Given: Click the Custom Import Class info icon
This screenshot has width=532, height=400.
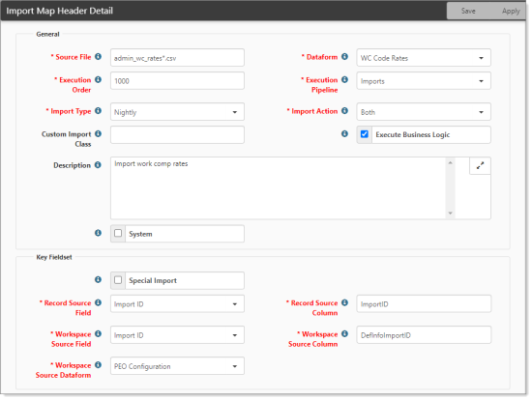Looking at the screenshot, I should tap(98, 134).
